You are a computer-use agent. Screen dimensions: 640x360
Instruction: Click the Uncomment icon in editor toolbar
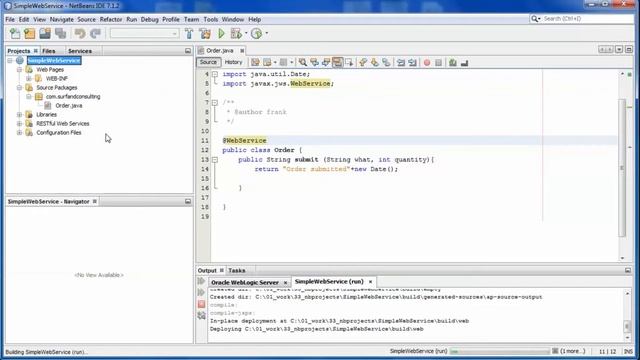pos(464,62)
